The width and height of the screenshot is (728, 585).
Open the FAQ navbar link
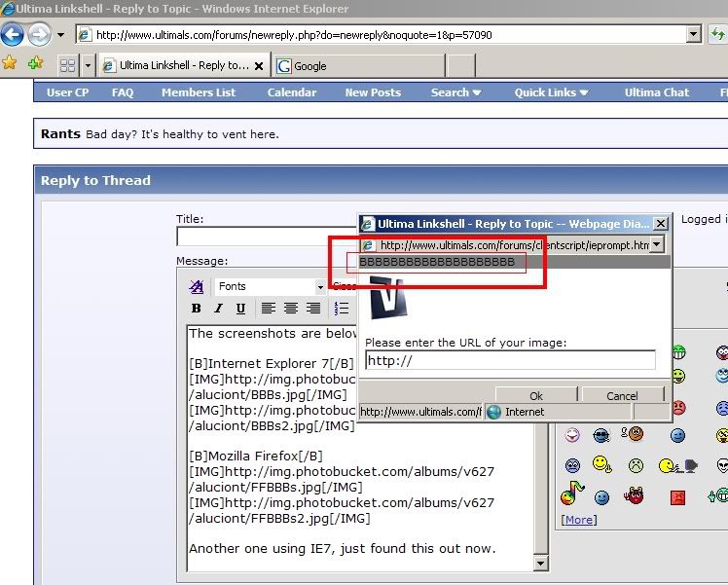[x=123, y=92]
